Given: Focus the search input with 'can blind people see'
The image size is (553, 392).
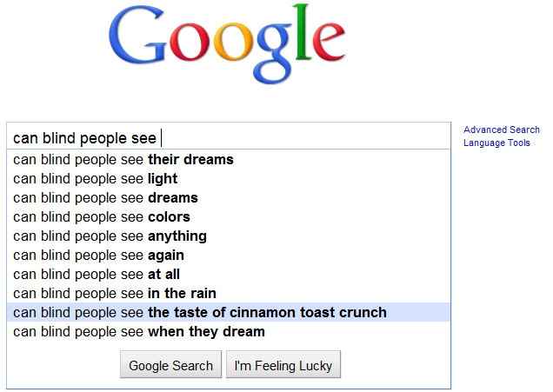Looking at the screenshot, I should click(229, 137).
